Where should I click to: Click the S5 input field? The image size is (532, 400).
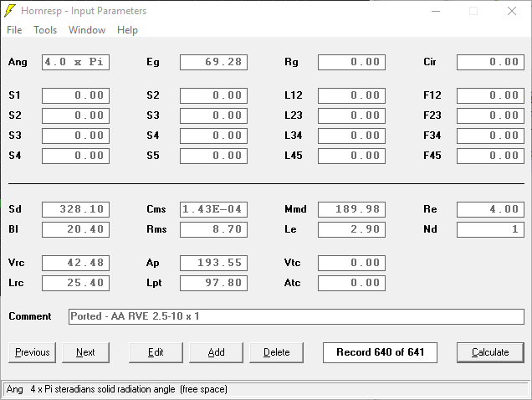tap(214, 156)
